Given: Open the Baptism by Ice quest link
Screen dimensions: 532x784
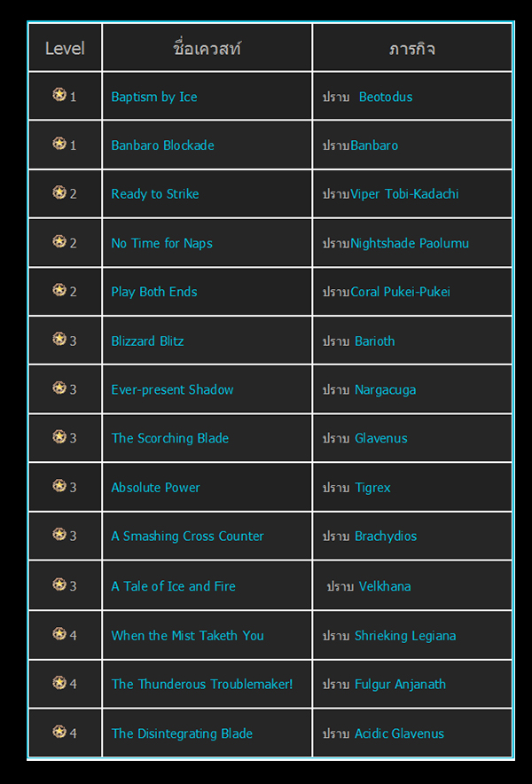Looking at the screenshot, I should pyautogui.click(x=154, y=97).
